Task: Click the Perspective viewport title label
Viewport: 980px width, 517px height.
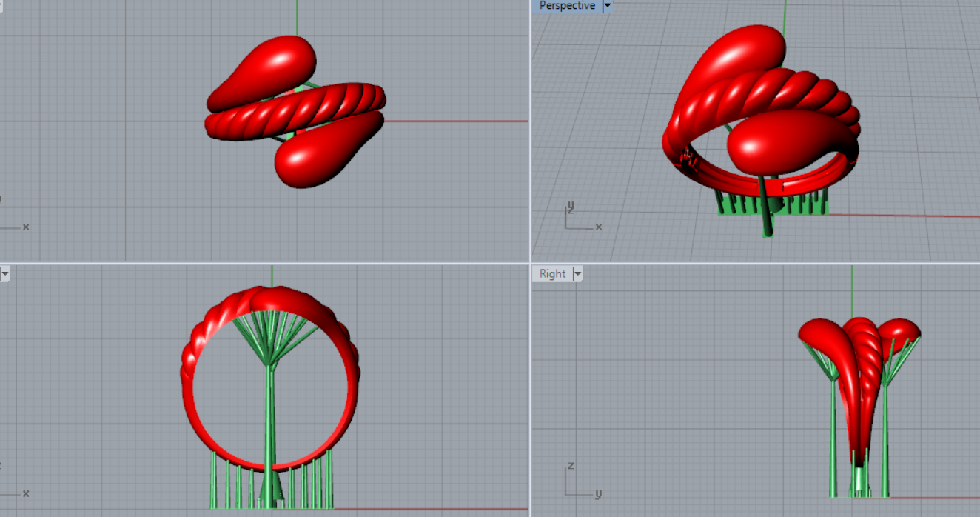Action: coord(567,6)
